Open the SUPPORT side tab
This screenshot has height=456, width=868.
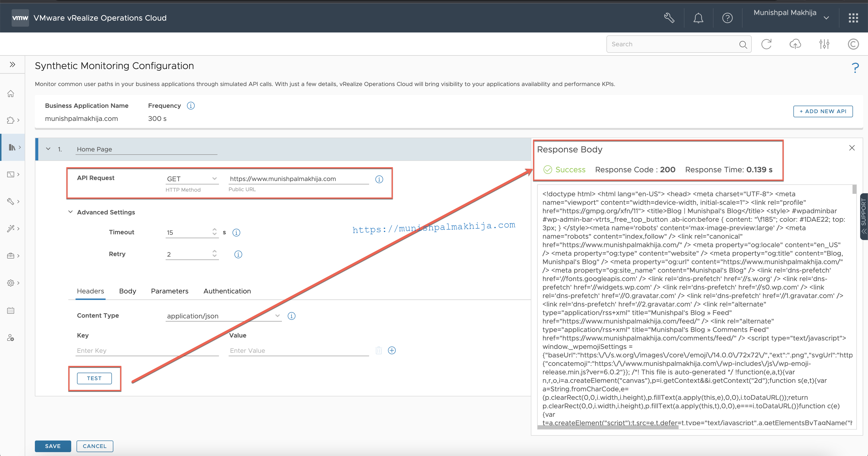pyautogui.click(x=864, y=216)
